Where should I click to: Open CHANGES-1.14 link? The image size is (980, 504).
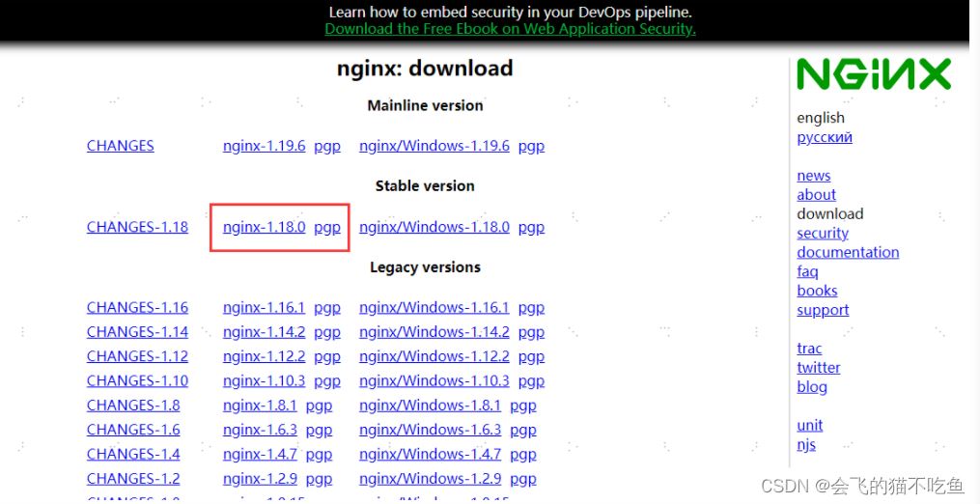pyautogui.click(x=137, y=332)
